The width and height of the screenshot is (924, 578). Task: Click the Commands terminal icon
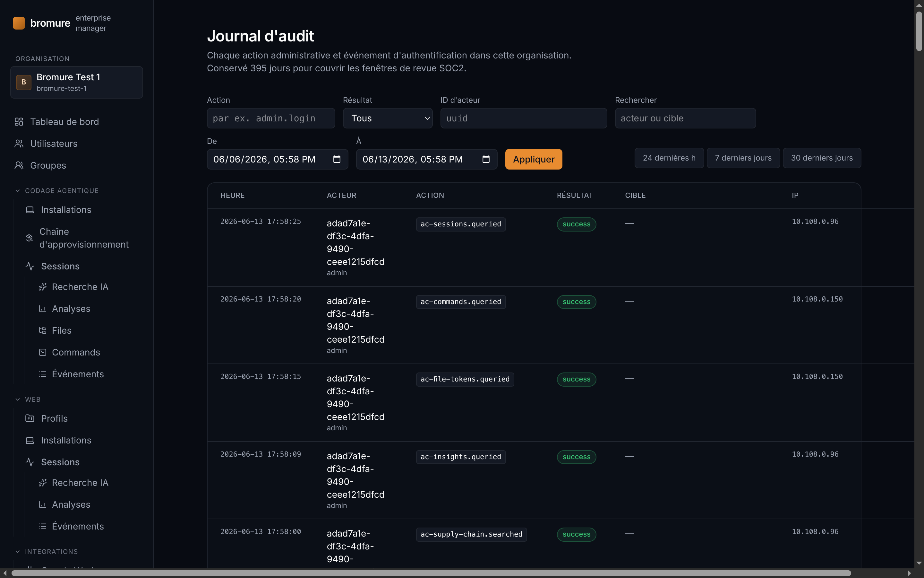click(42, 352)
